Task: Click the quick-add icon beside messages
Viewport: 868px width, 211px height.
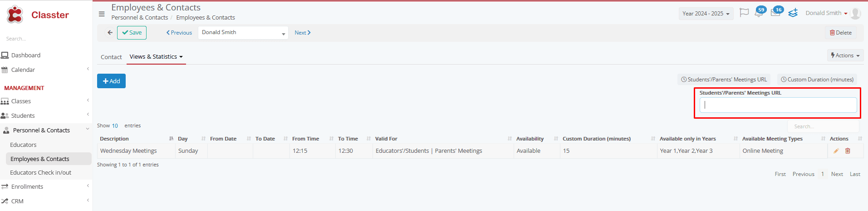Action: click(x=793, y=13)
